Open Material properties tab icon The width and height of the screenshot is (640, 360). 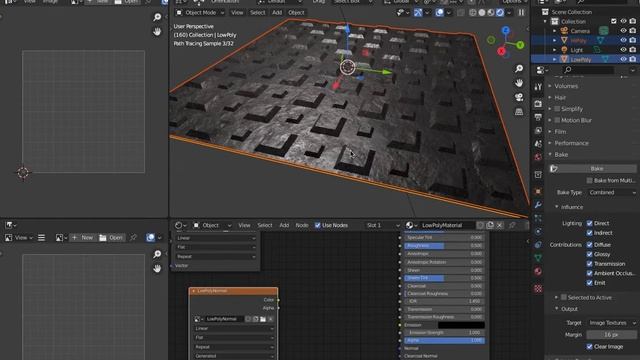(x=538, y=271)
